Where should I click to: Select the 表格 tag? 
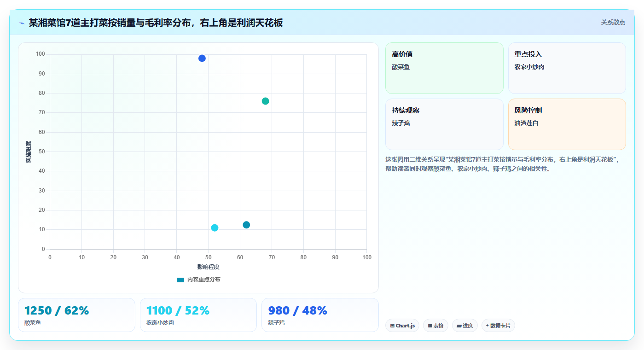click(x=435, y=326)
